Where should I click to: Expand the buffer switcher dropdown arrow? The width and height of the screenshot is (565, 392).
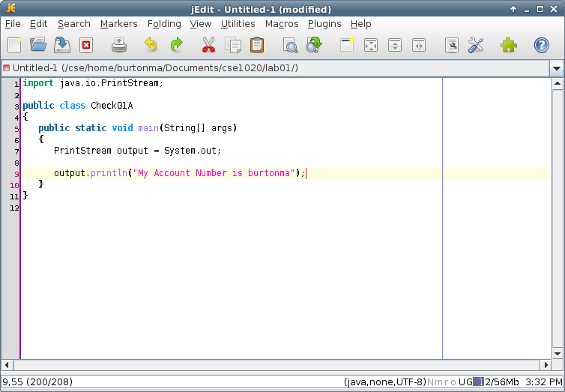(556, 68)
